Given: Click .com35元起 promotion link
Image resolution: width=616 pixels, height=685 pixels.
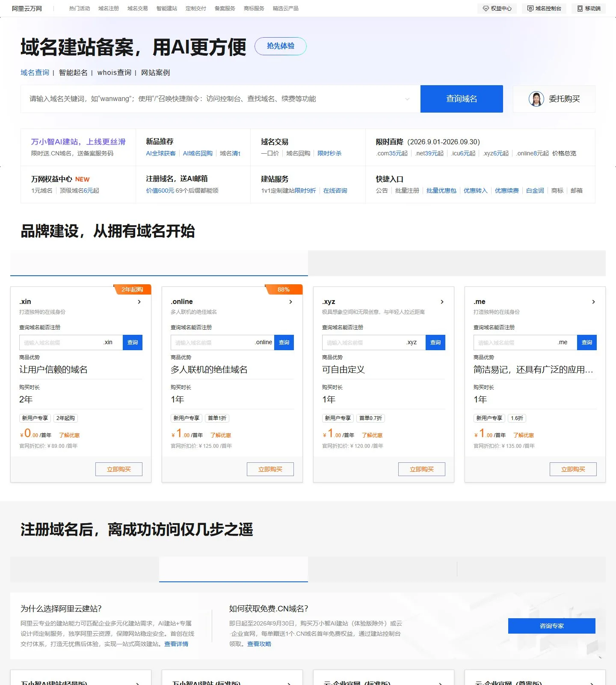Looking at the screenshot, I should (392, 153).
